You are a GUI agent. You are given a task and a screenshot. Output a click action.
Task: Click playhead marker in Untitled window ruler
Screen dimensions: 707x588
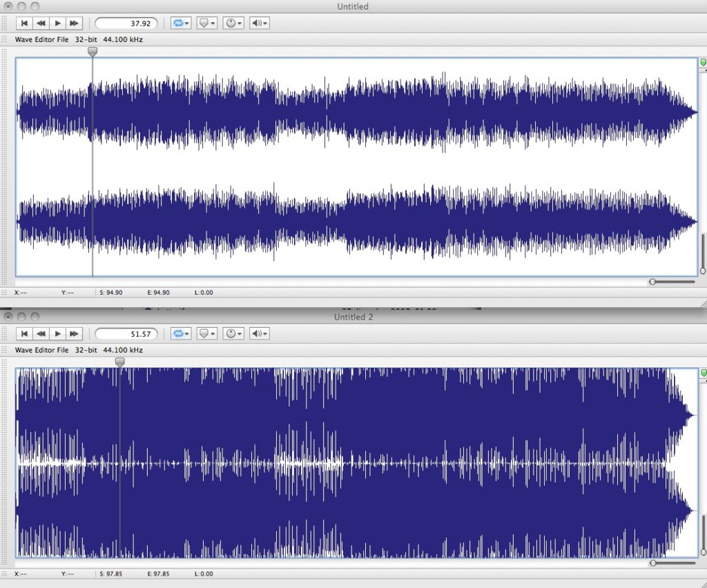[x=93, y=52]
